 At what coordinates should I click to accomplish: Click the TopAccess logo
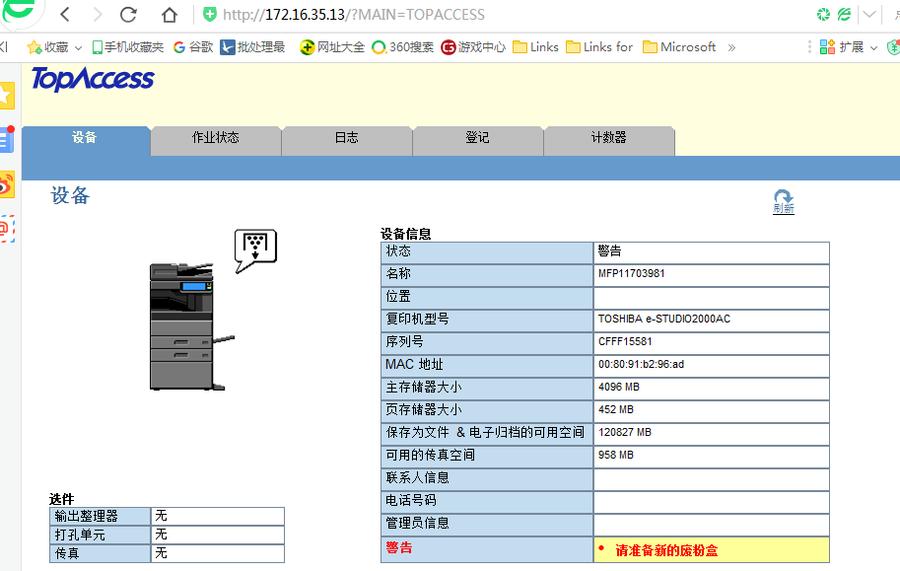pyautogui.click(x=93, y=79)
